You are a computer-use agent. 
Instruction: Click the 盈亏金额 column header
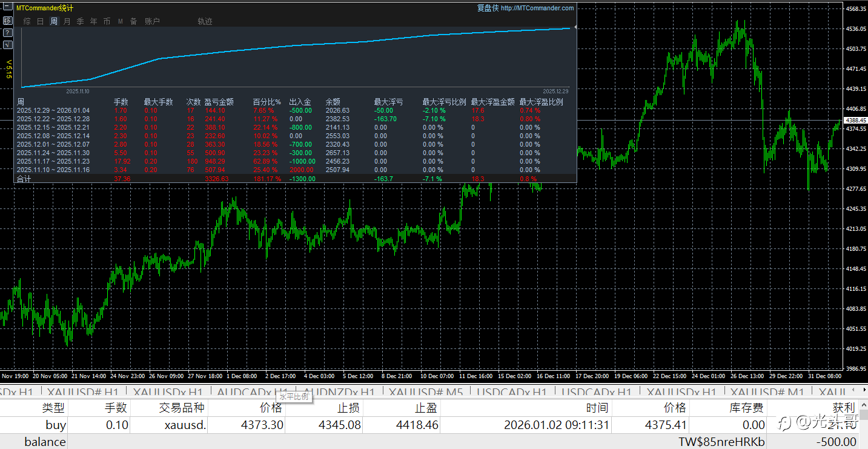point(219,102)
